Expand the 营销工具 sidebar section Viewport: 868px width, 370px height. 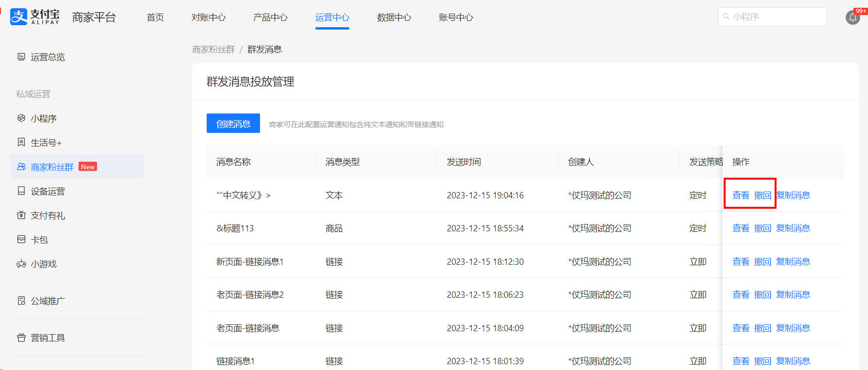[48, 338]
